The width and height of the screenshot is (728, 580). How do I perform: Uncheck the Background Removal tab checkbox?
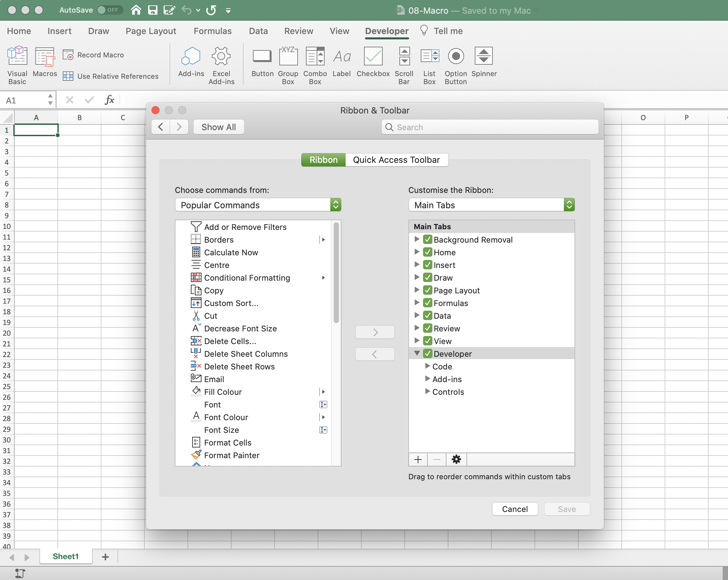point(427,240)
